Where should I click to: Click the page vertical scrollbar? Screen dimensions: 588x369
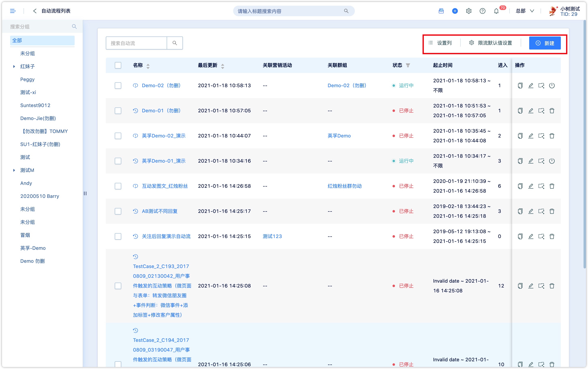click(x=585, y=144)
